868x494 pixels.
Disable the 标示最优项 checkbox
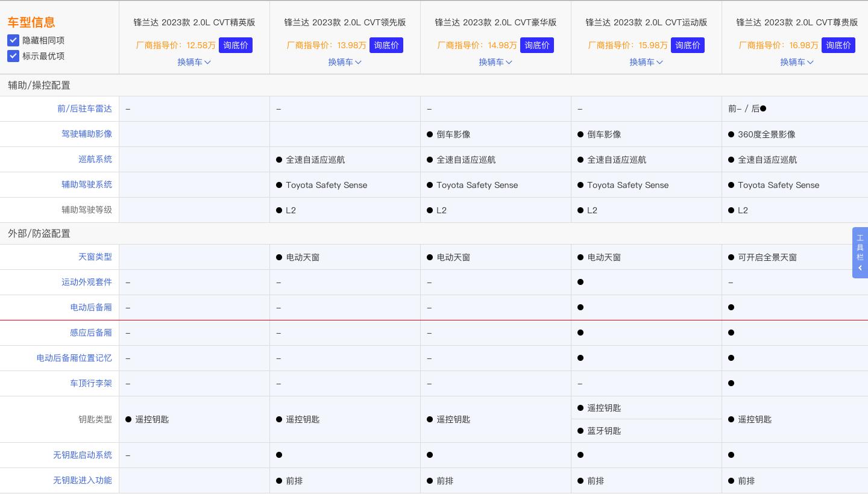point(13,56)
